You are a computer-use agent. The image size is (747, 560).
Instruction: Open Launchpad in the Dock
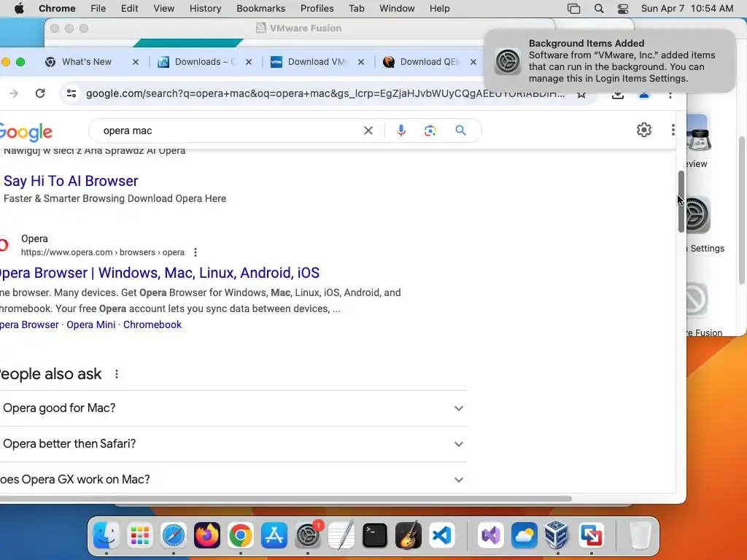pyautogui.click(x=139, y=535)
